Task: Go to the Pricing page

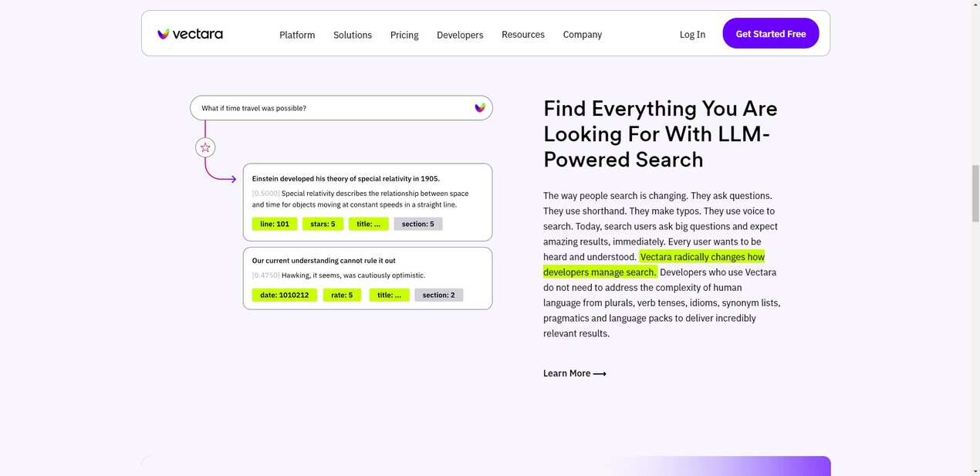Action: tap(404, 35)
